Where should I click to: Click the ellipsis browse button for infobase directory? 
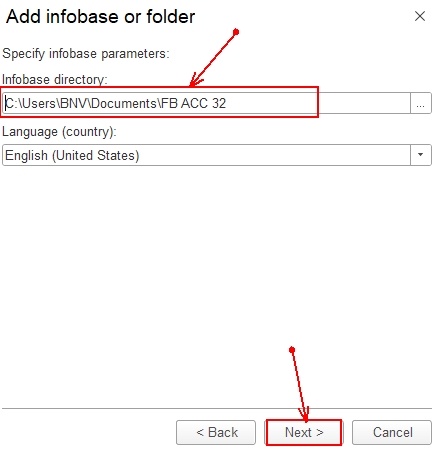coord(421,103)
